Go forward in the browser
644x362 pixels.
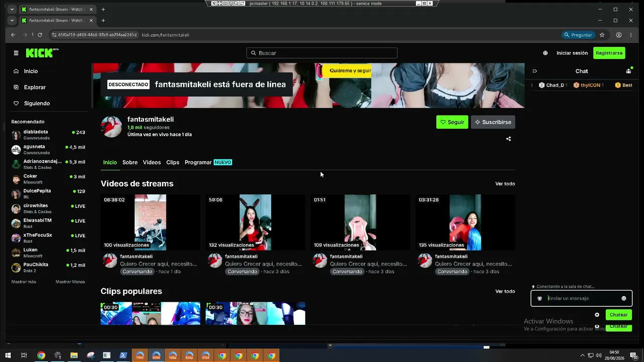point(25,35)
